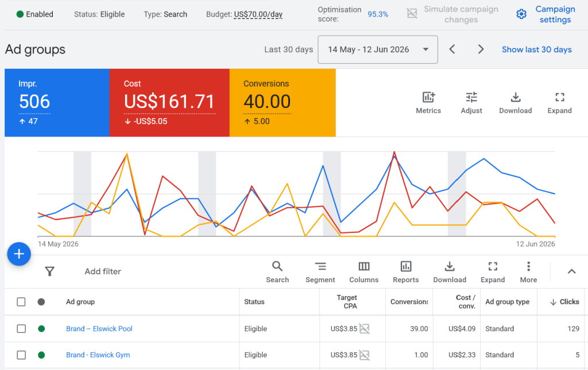Click the Elswick Gym Target CPA US$3.85 value

(x=343, y=355)
